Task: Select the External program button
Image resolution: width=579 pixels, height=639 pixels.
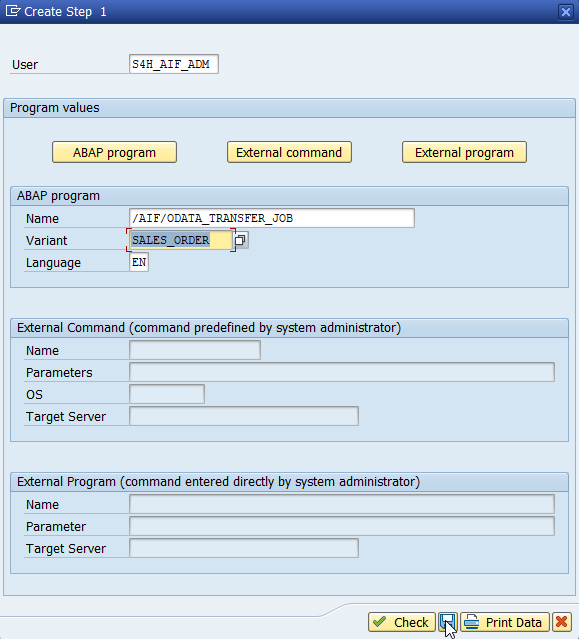Action: [465, 152]
